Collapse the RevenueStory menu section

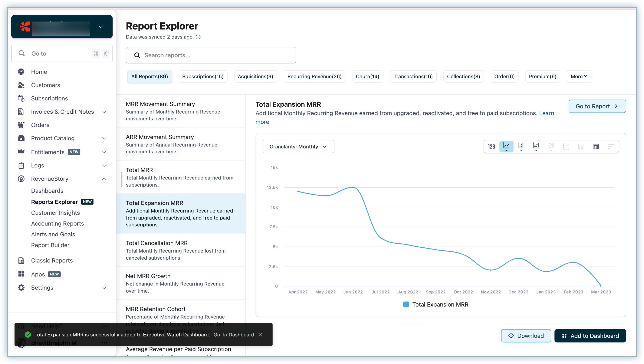(104, 179)
